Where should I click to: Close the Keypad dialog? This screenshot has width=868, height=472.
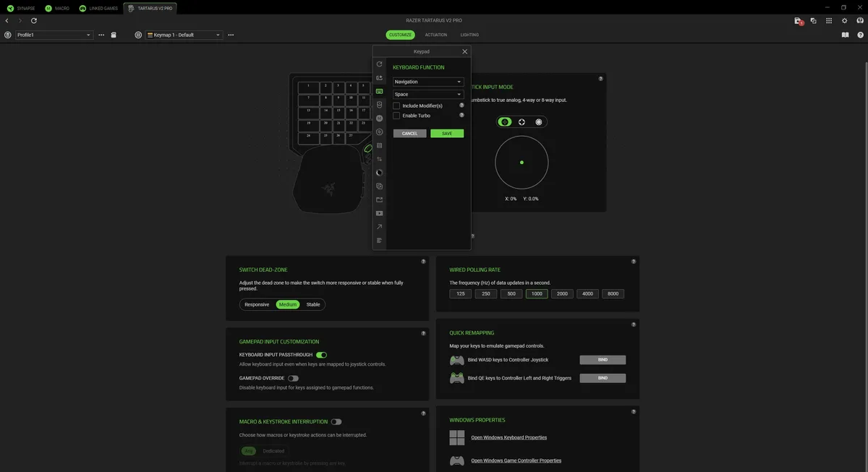[x=464, y=52]
